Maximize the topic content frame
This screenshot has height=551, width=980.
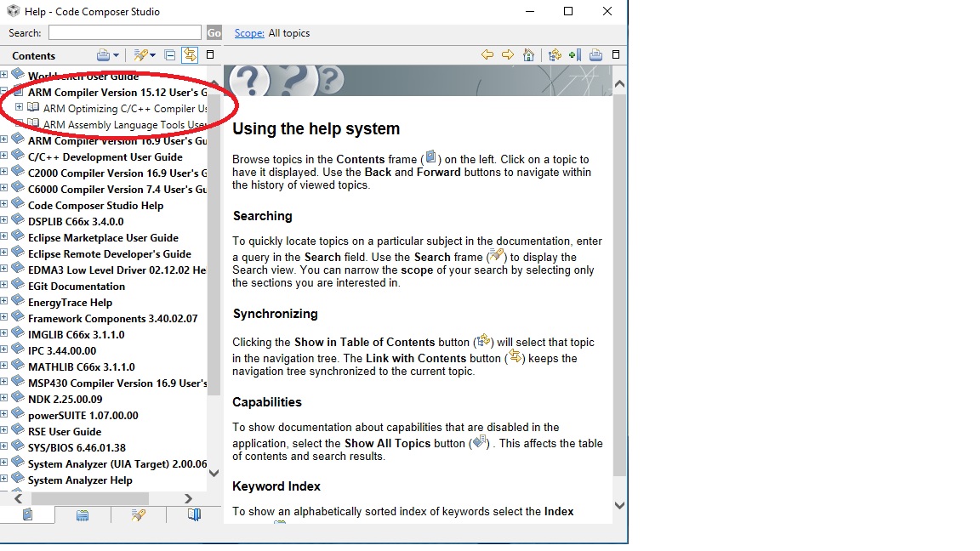(x=616, y=54)
